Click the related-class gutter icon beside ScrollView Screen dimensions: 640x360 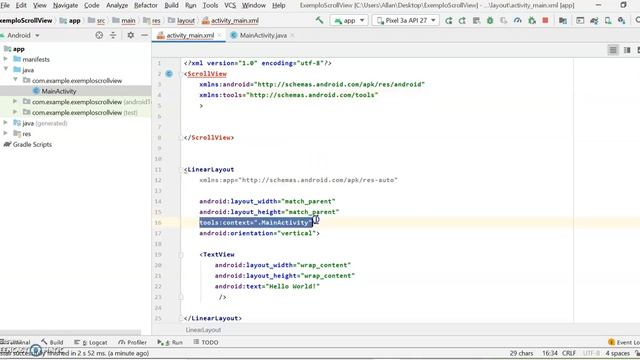click(x=169, y=73)
